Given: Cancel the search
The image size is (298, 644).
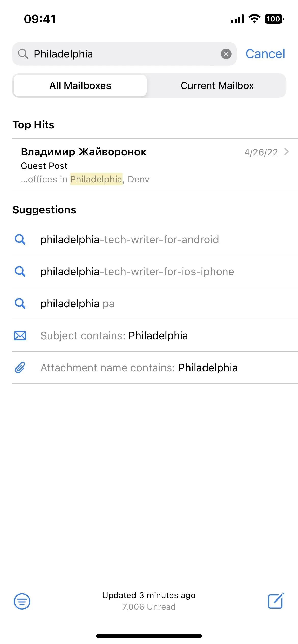Looking at the screenshot, I should (x=265, y=54).
